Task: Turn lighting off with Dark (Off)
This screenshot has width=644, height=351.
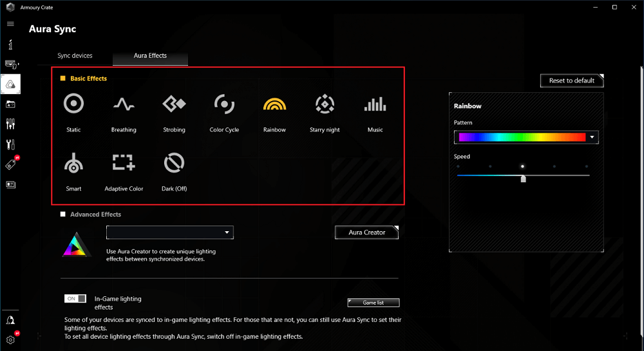Action: pyautogui.click(x=174, y=162)
